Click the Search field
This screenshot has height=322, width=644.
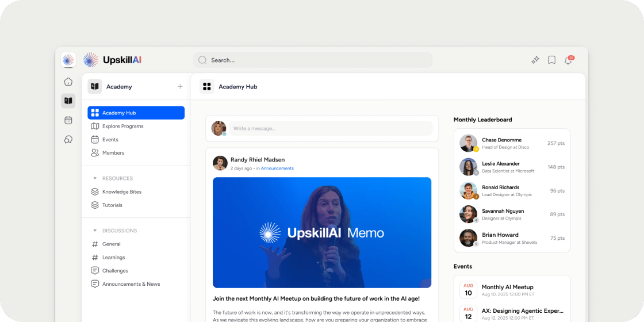click(x=313, y=60)
